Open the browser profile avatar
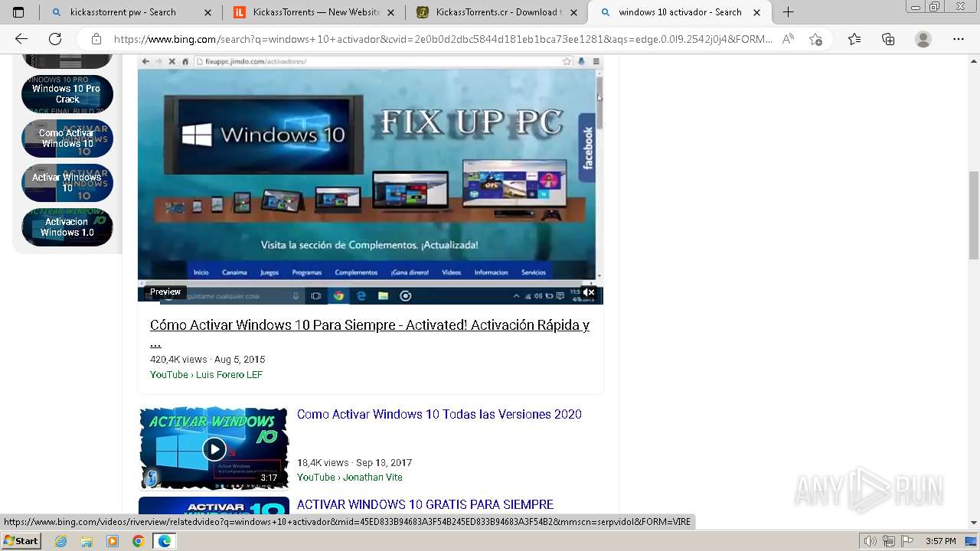Screen dimensions: 980x551 coord(923,39)
